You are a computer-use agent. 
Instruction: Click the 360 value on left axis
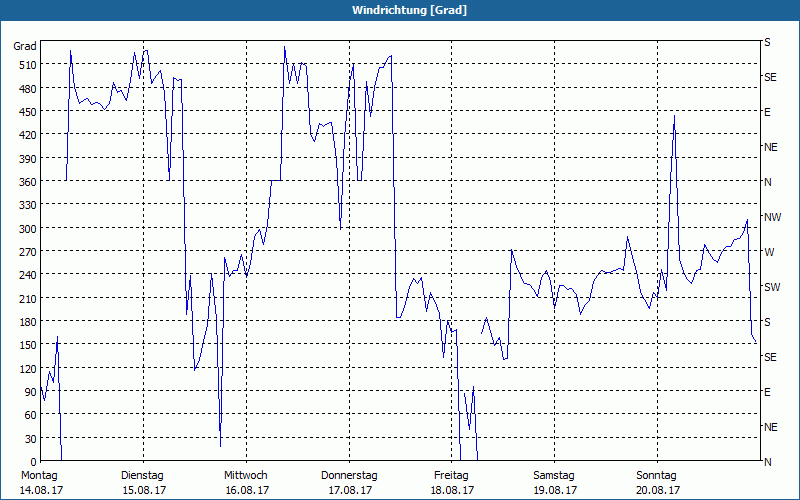pos(28,182)
